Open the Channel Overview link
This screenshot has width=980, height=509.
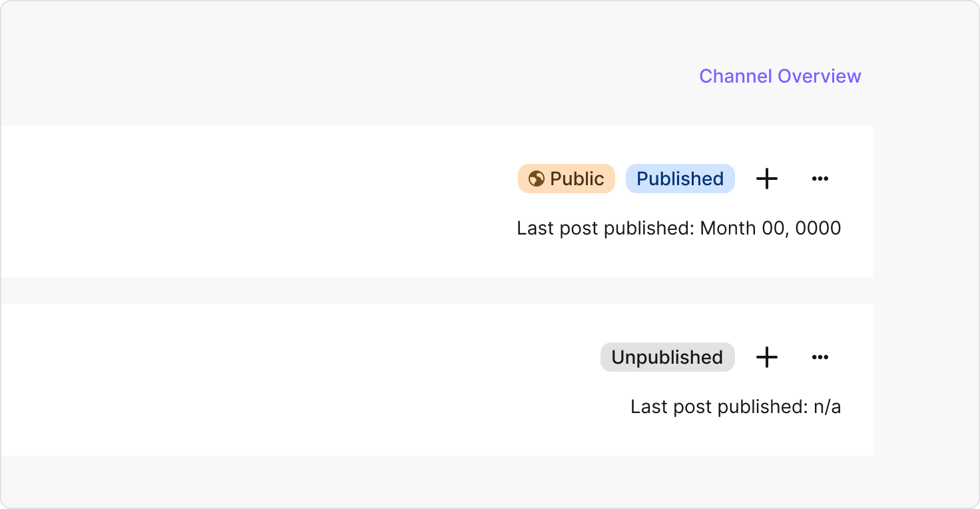[x=780, y=76]
